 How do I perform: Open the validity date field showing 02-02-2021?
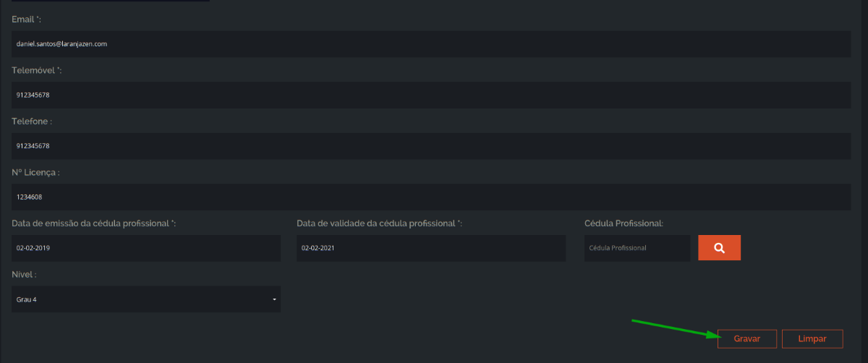click(431, 248)
